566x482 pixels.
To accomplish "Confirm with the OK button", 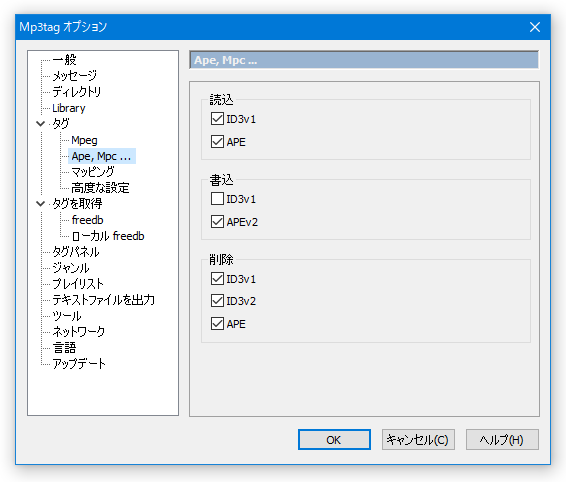I will 334,439.
